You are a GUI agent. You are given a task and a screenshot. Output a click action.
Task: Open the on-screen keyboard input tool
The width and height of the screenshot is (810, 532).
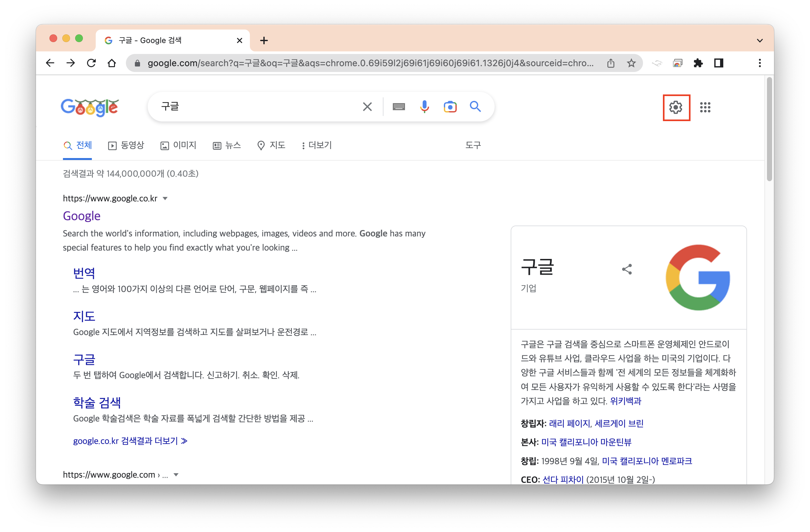pos(399,107)
